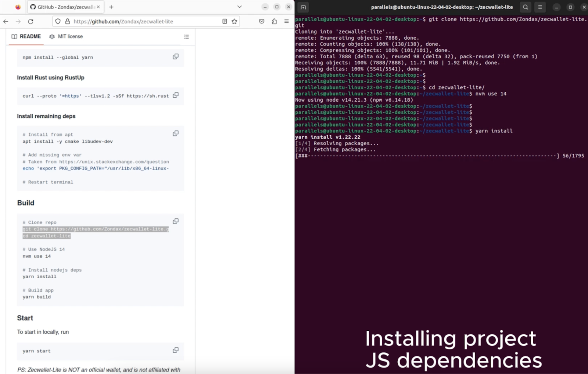Open a new Firefox tab
The image size is (588, 374).
pyautogui.click(x=111, y=7)
